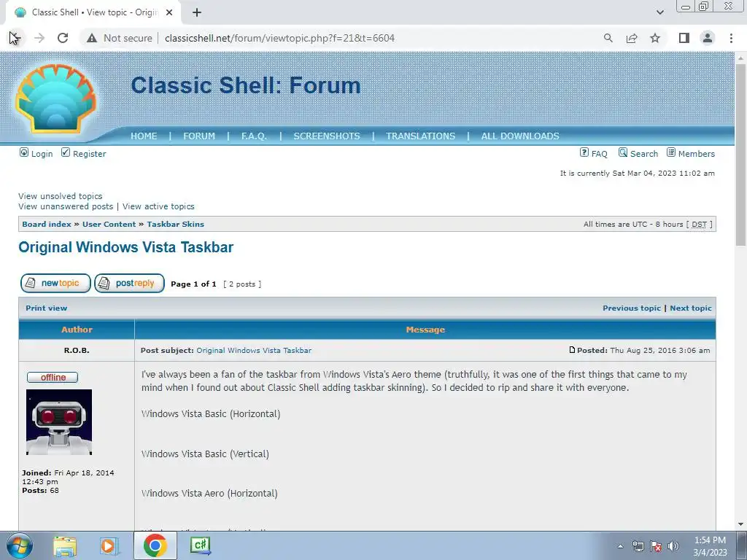Viewport: 747px width, 560px height.
Task: Go back with the browser back arrow
Action: 15,38
